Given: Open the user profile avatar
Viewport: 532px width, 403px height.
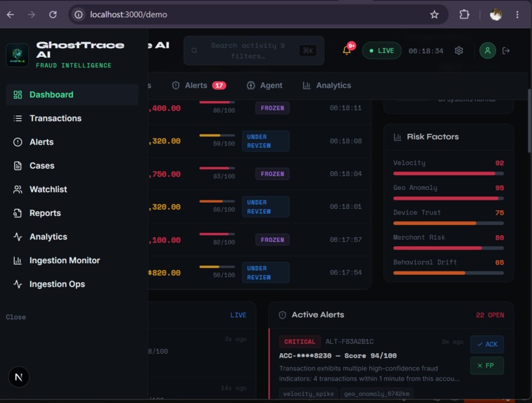Looking at the screenshot, I should pos(488,51).
